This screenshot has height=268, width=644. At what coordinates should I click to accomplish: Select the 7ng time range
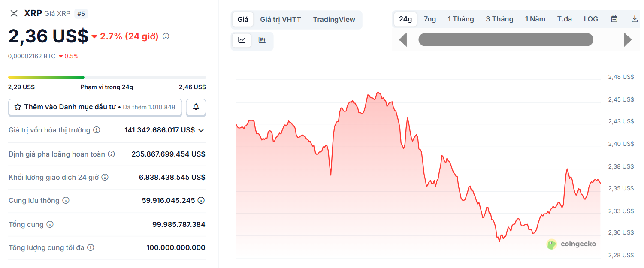[x=430, y=19]
